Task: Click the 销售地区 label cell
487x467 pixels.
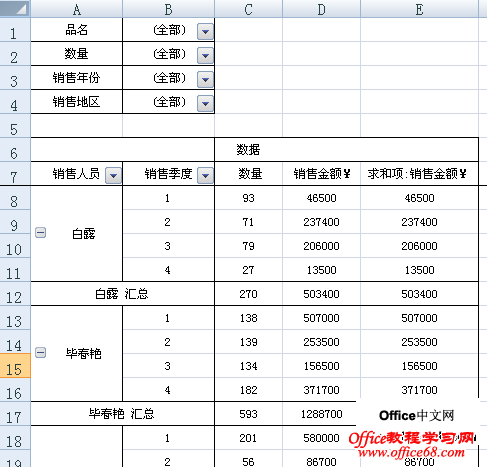Action: coord(77,102)
